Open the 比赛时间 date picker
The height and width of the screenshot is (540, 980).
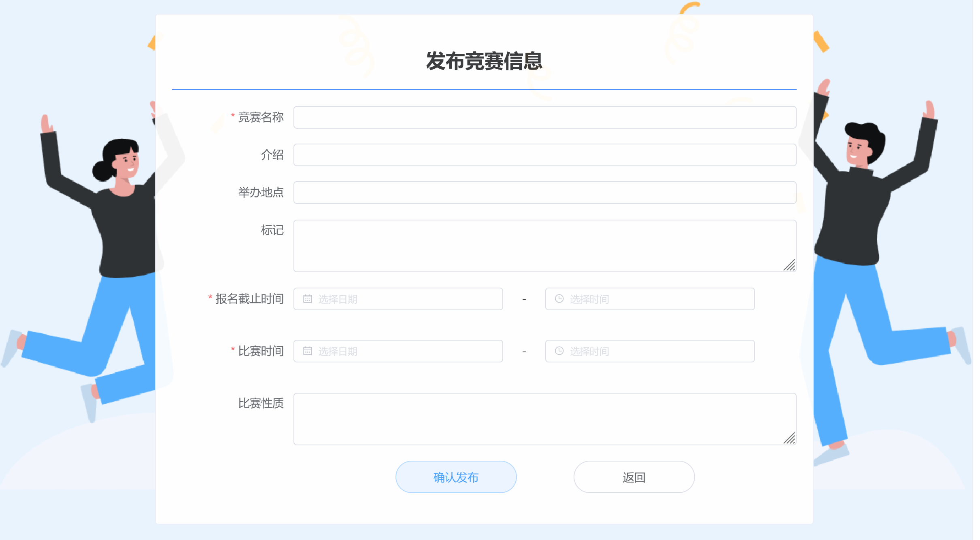[398, 351]
